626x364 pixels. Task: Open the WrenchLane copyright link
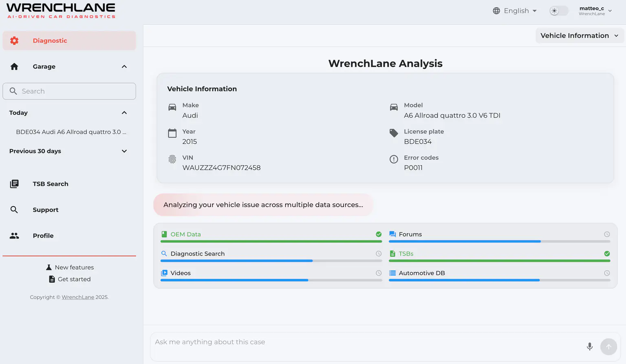[78, 297]
